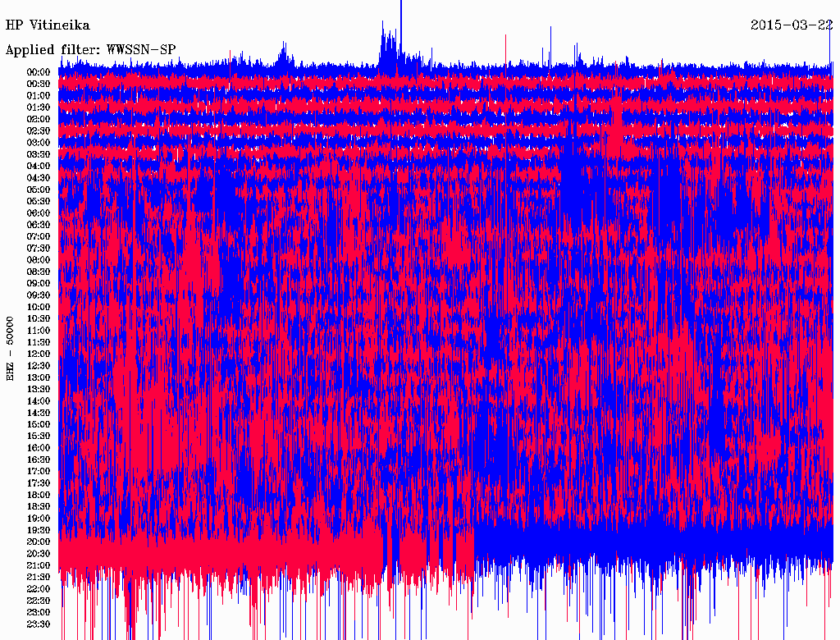
Task: Select the 12:00 time label
Action: [x=39, y=354]
